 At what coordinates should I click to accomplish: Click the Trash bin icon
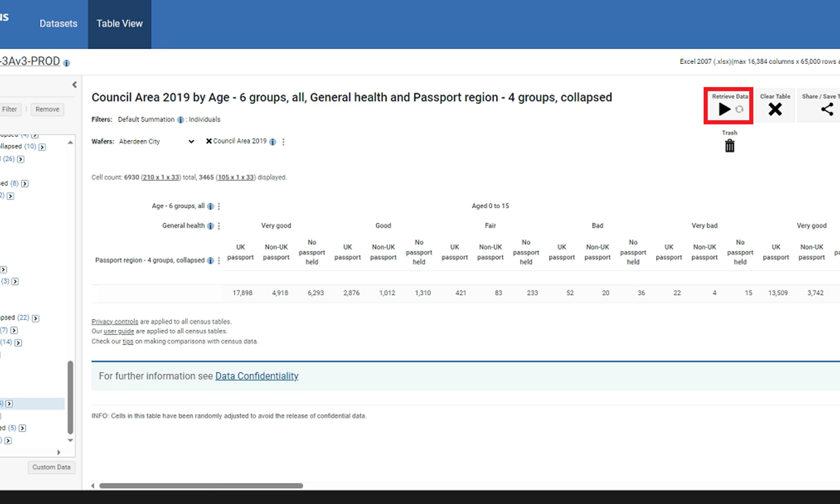pos(729,146)
